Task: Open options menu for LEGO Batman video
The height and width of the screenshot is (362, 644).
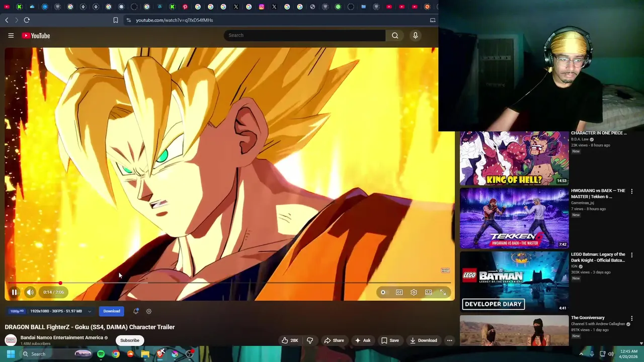Action: (x=632, y=255)
